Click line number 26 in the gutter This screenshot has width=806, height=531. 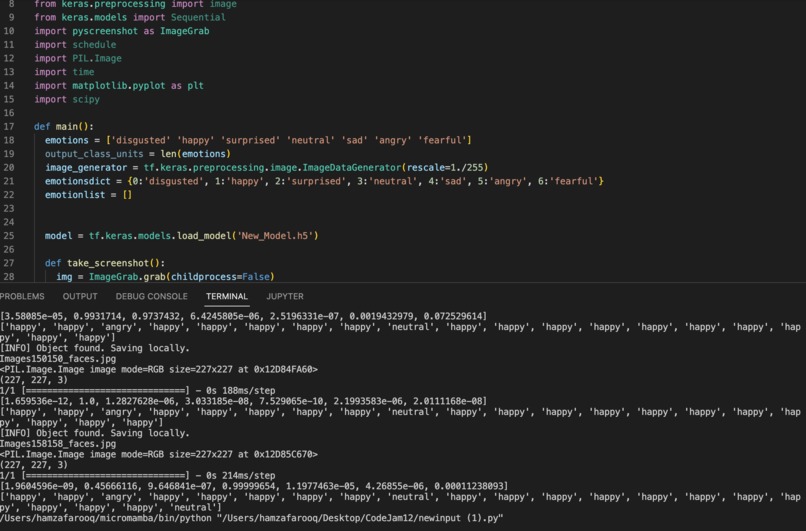point(9,249)
